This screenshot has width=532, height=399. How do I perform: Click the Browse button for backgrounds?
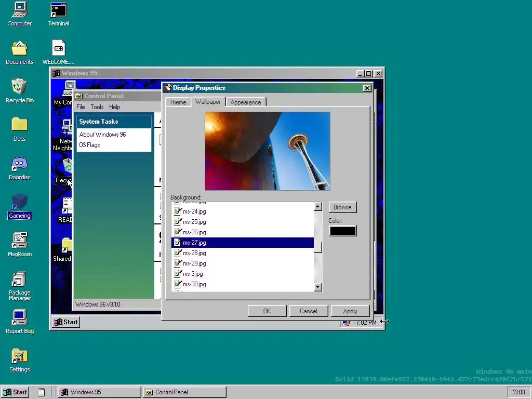coord(342,207)
